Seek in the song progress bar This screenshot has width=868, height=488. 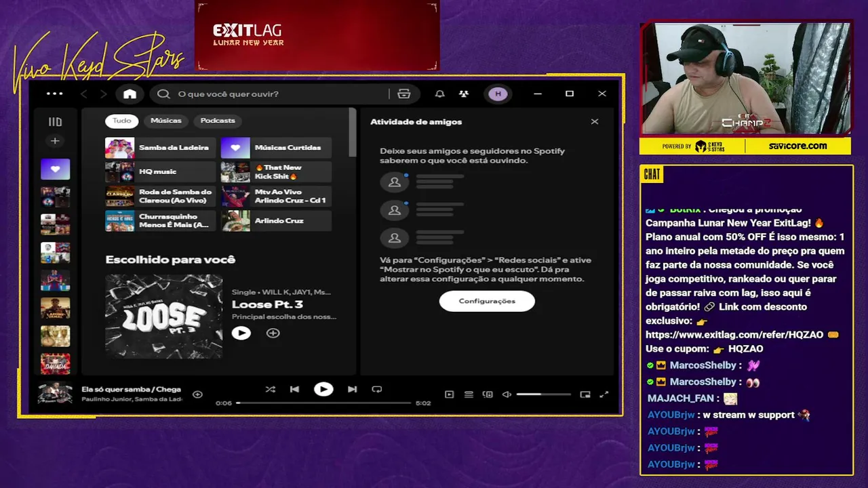click(x=323, y=403)
